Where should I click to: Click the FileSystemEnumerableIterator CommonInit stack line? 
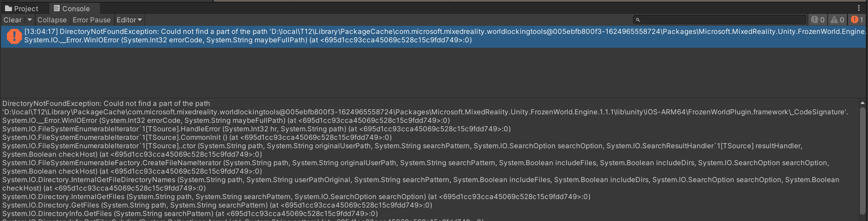coord(197,137)
